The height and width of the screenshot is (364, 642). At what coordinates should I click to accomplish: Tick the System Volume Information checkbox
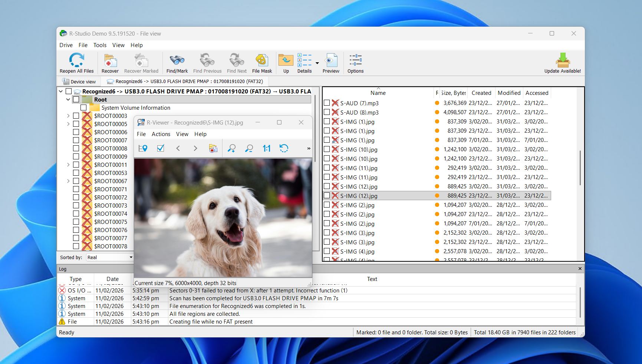[x=83, y=107]
